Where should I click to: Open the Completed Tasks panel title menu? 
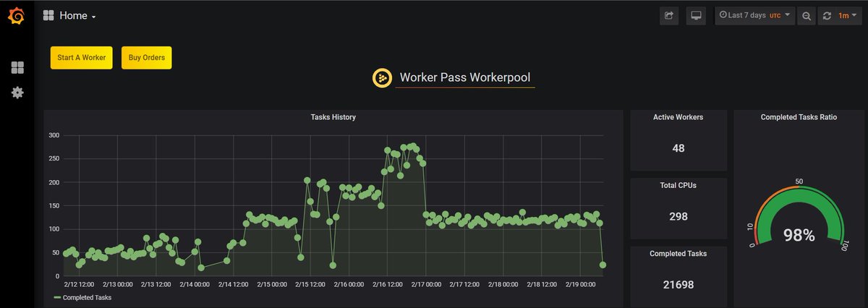pos(678,254)
